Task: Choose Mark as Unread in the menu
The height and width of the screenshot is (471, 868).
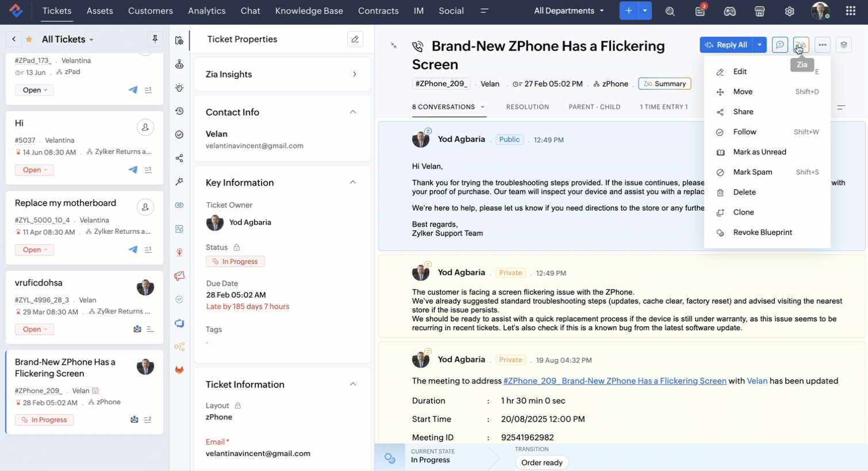Action: [767, 152]
